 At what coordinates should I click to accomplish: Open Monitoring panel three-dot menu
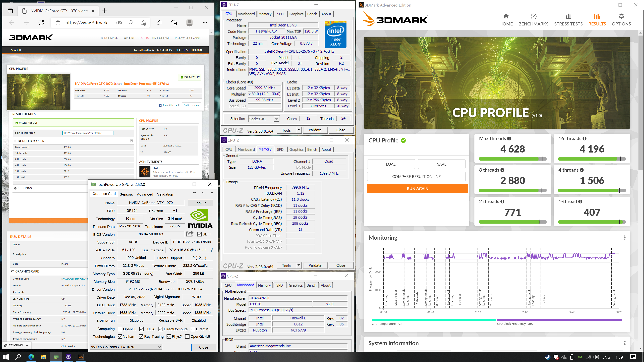point(625,238)
